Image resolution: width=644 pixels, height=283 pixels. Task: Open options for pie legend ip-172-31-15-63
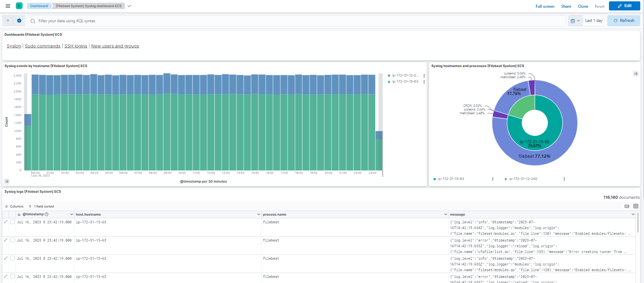[x=493, y=179]
